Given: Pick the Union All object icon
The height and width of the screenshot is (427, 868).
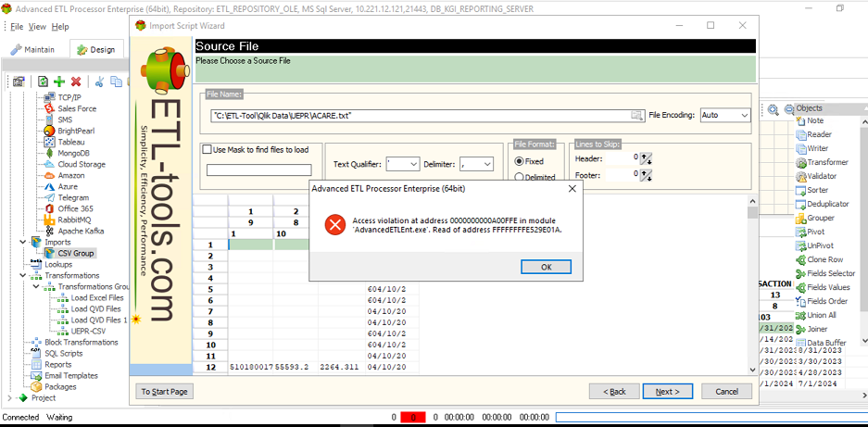Looking at the screenshot, I should click(800, 315).
